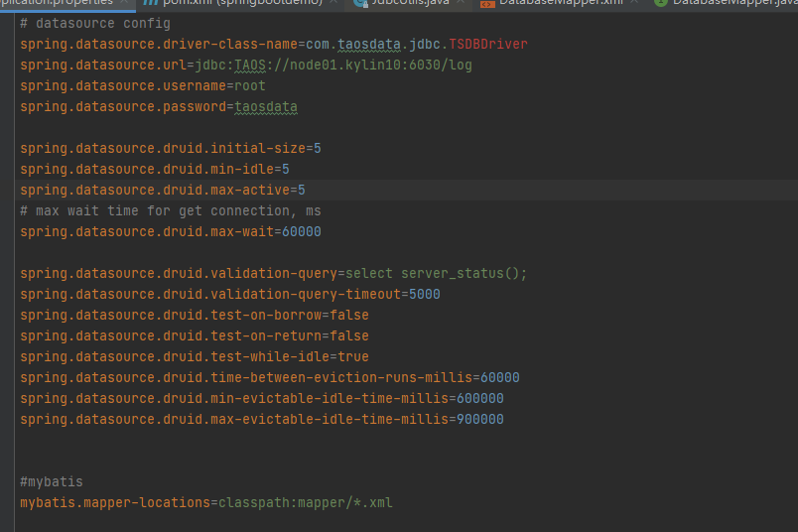The height and width of the screenshot is (532, 798).
Task: Click the spring.datasource.username=root line
Action: tap(143, 86)
